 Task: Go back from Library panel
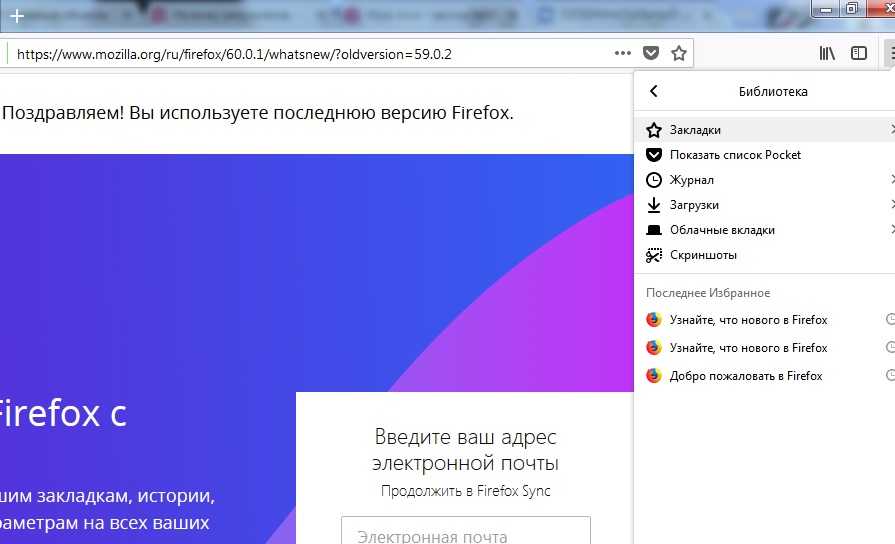[x=654, y=91]
